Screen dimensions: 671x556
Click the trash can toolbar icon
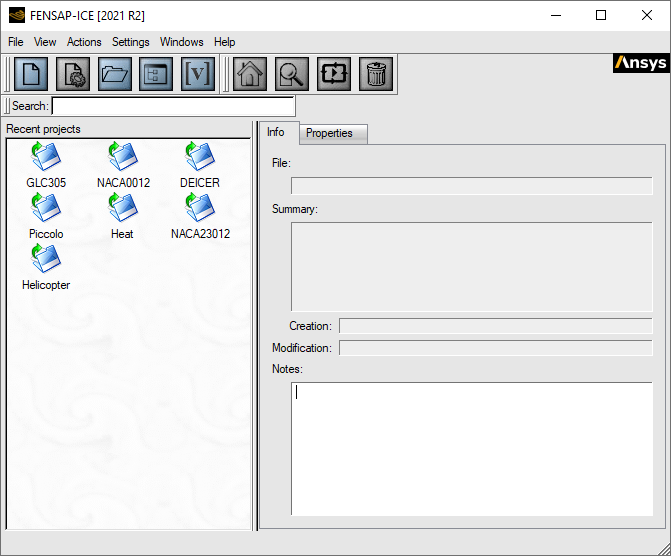point(376,75)
